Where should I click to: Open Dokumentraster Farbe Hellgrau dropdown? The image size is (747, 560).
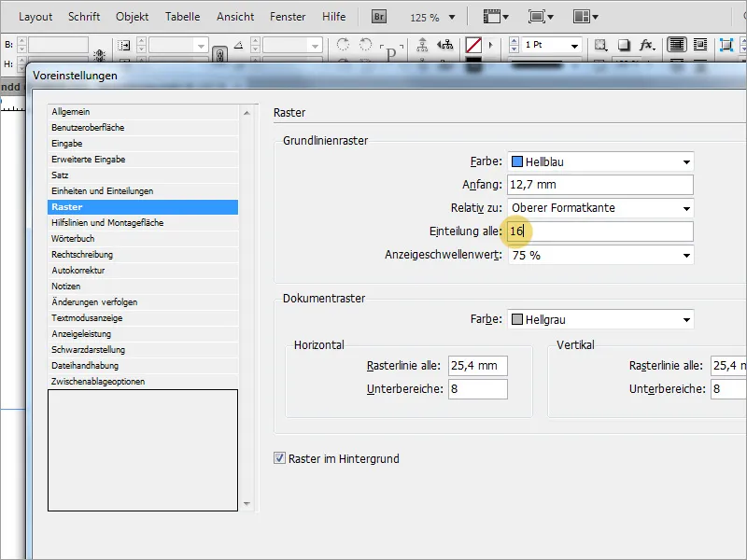pyautogui.click(x=600, y=319)
